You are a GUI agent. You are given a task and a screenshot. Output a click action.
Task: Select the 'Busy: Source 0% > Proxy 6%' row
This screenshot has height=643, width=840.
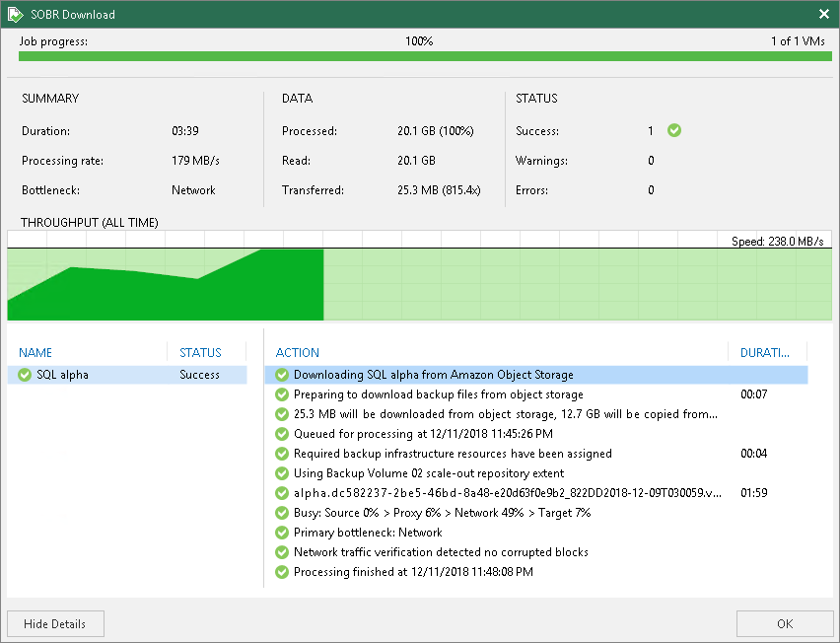tap(536, 513)
